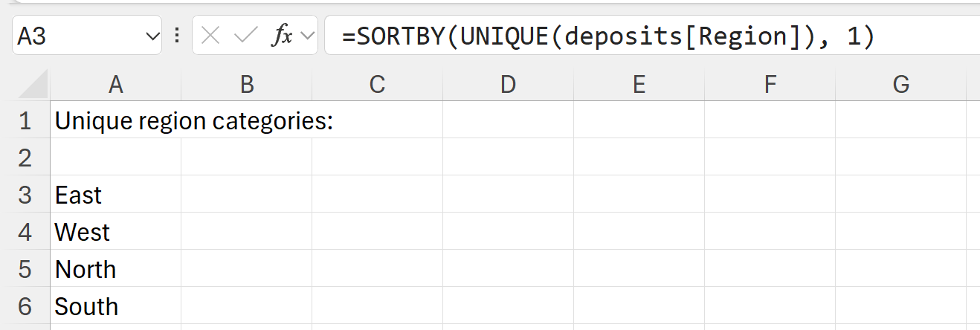Viewport: 980px width, 330px height.
Task: Expand the chevron next to the fx icon
Action: point(307,36)
